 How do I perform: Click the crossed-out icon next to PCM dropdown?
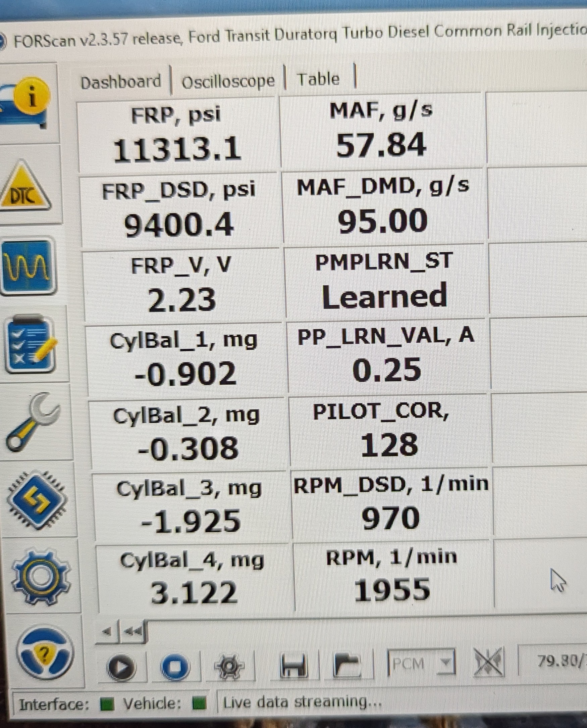pyautogui.click(x=489, y=662)
